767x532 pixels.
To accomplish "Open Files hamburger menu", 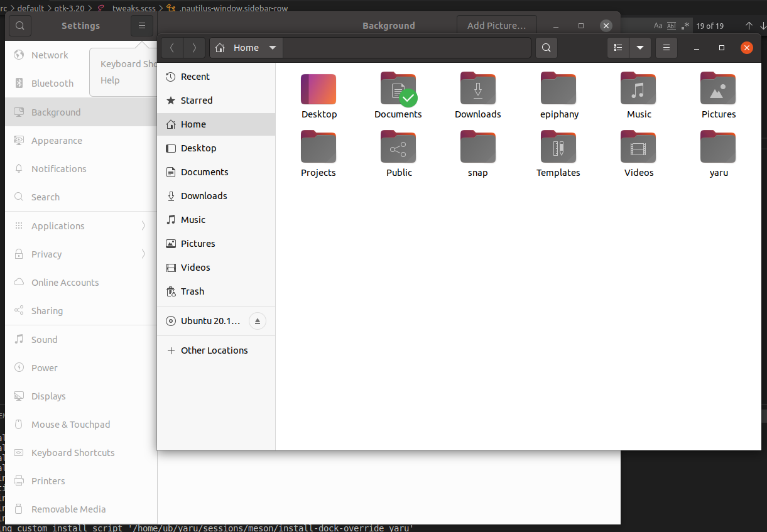I will click(x=666, y=48).
